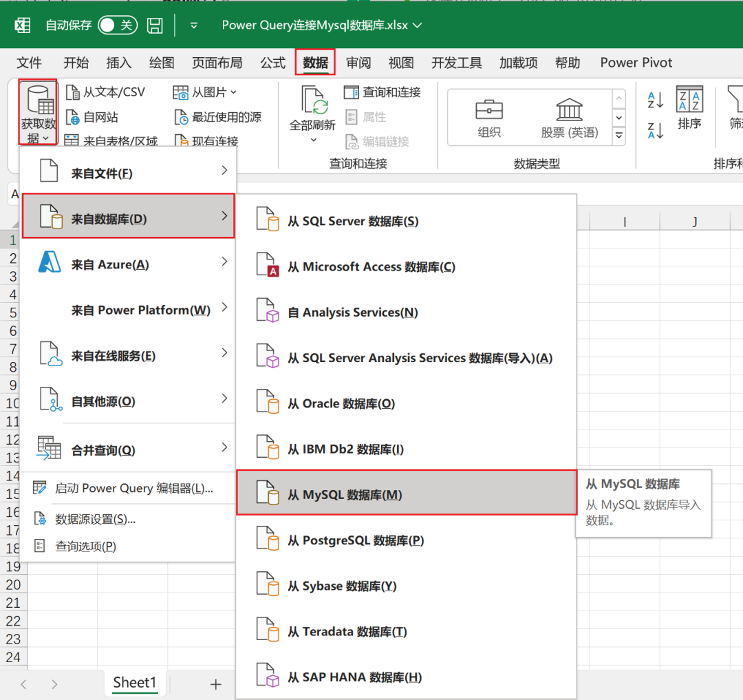
Task: Toggle the AutoSave (自动保存) switch
Action: click(118, 25)
